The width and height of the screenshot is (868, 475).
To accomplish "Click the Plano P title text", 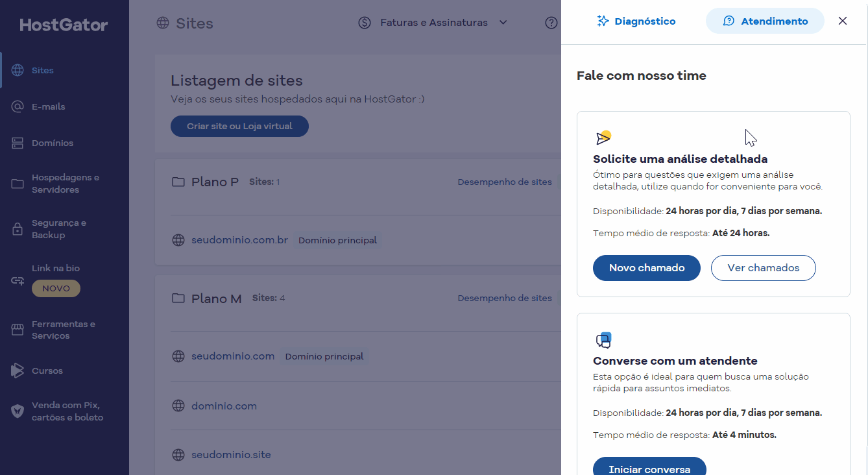I will (x=215, y=182).
